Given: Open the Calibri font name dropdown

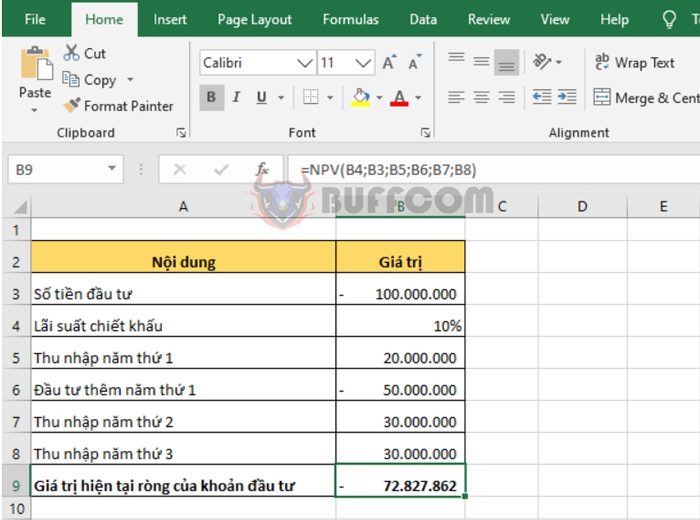Looking at the screenshot, I should (304, 63).
